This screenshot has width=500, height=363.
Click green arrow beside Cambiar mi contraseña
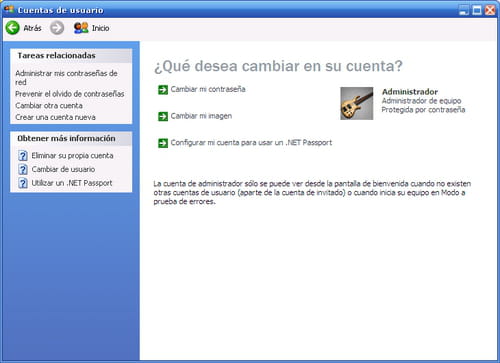point(163,90)
